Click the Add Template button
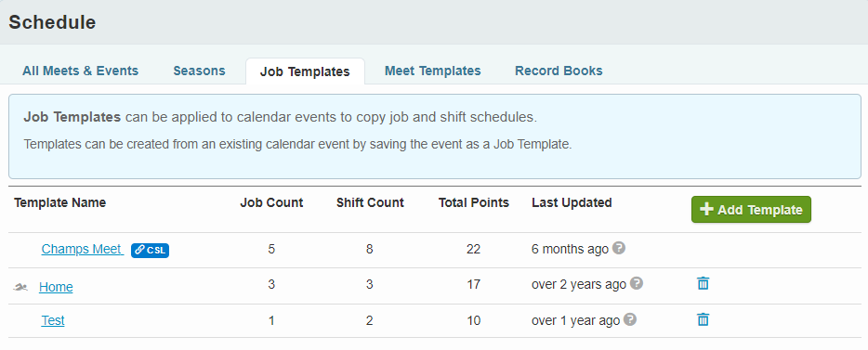 point(751,210)
